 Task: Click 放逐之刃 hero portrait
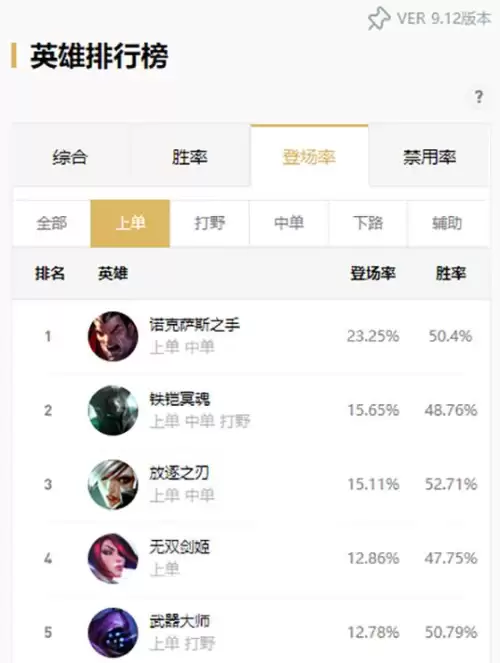(113, 484)
